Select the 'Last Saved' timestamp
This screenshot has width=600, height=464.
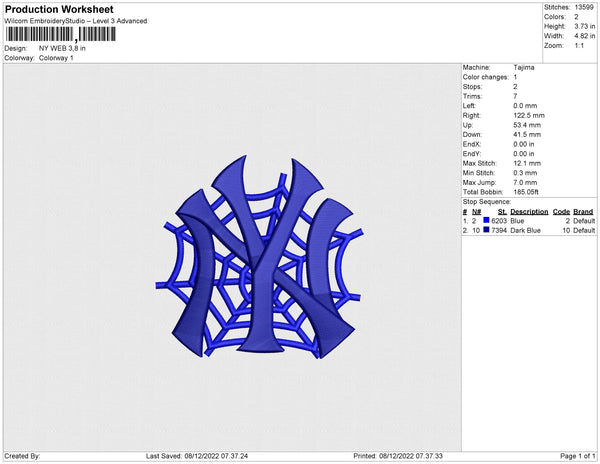197,456
